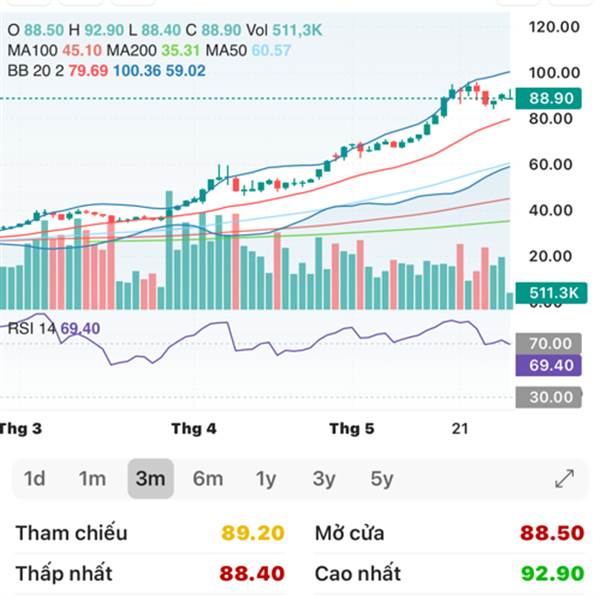Click the BB 20 2 indicator legend
The image size is (600, 600).
pyautogui.click(x=34, y=71)
